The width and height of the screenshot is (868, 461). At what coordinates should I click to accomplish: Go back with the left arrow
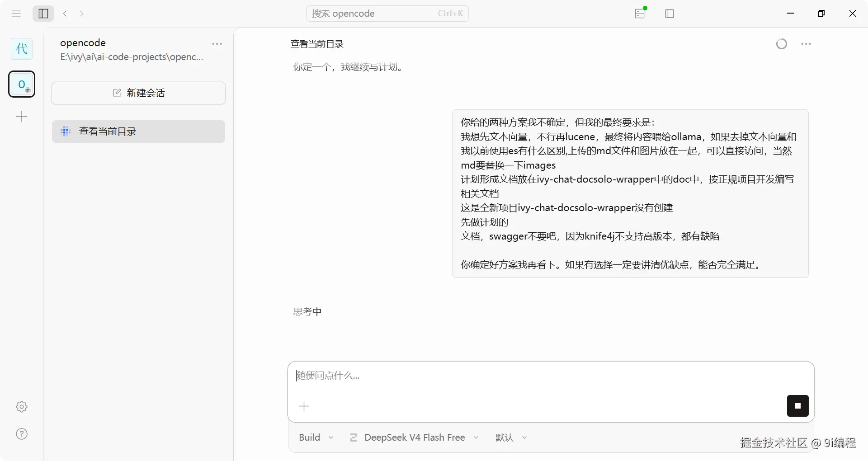pos(65,14)
